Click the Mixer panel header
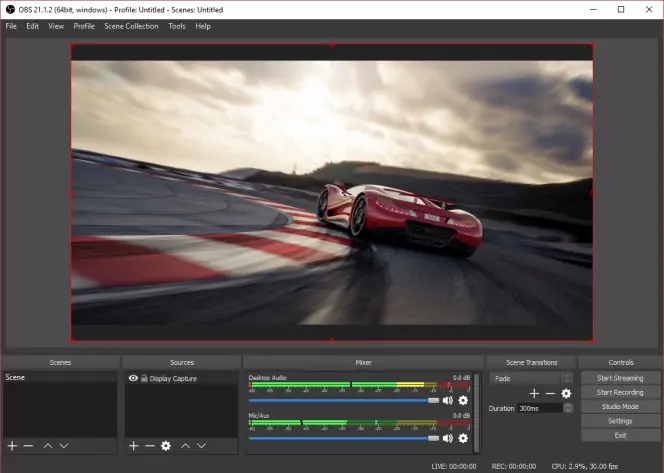Screen dimensions: 664x473 363,362
